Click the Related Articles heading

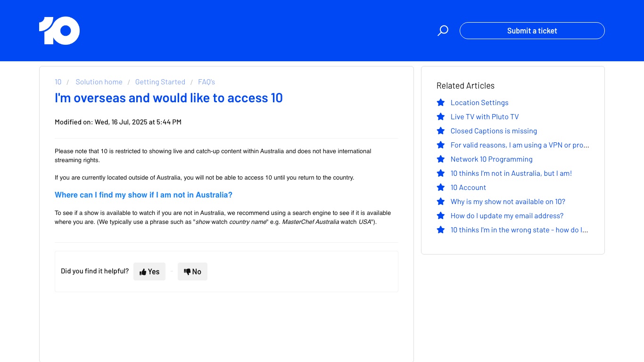(465, 86)
